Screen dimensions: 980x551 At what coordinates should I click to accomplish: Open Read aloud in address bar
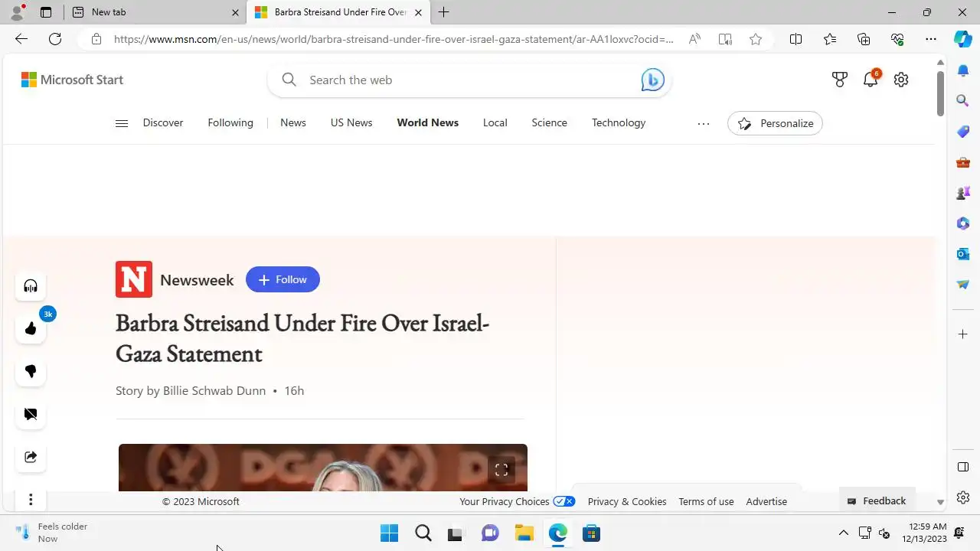(x=694, y=39)
